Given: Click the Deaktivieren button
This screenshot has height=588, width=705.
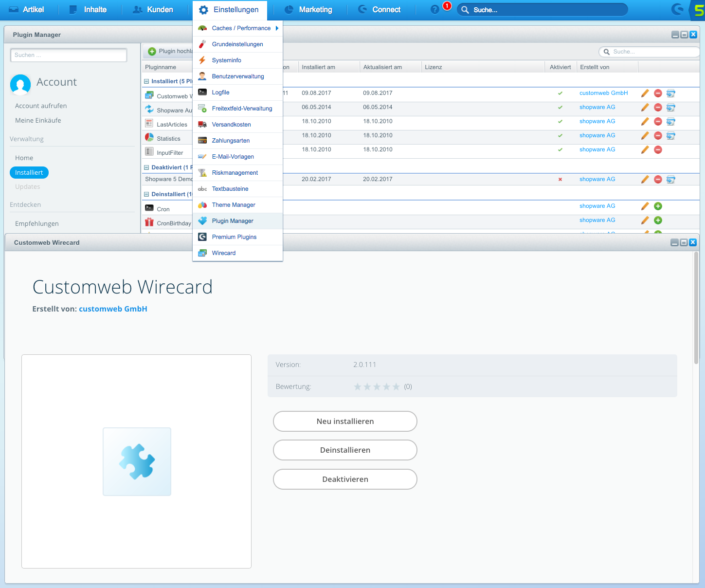Looking at the screenshot, I should 345,479.
